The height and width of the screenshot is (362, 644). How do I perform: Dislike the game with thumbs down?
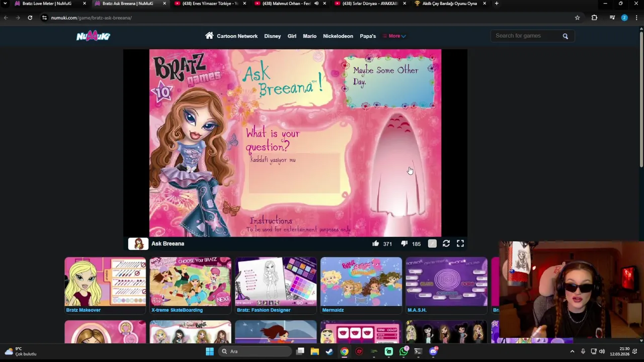point(404,243)
